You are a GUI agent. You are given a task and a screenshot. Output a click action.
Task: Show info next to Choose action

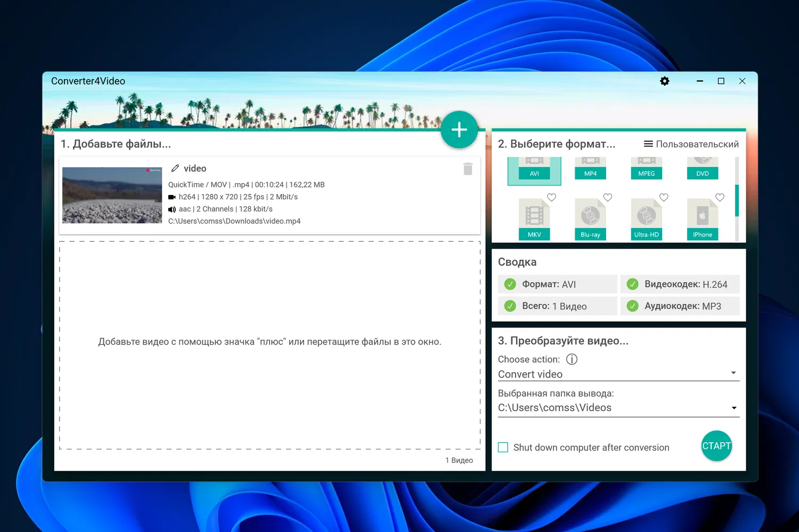(x=572, y=359)
